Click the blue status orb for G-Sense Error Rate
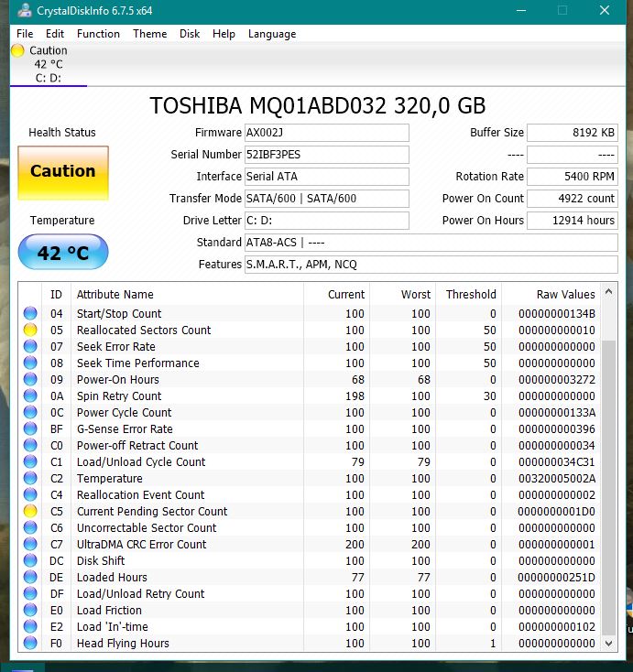Viewport: 633px width, 672px height. pyautogui.click(x=30, y=428)
